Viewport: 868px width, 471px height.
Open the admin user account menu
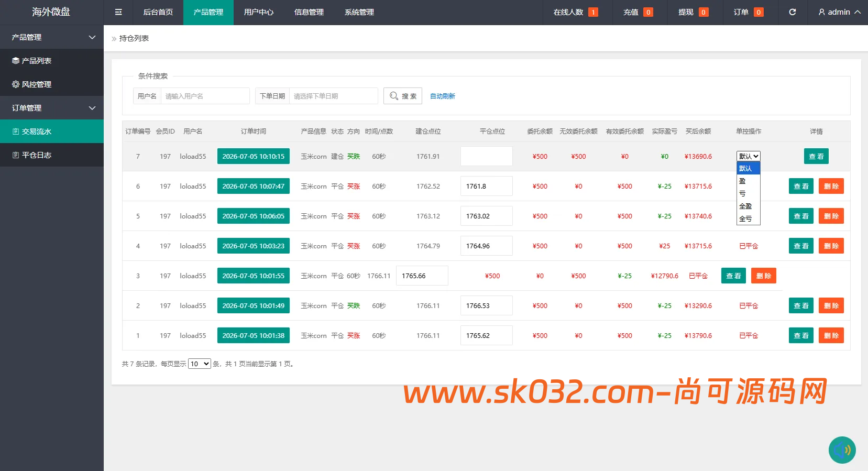coord(840,12)
